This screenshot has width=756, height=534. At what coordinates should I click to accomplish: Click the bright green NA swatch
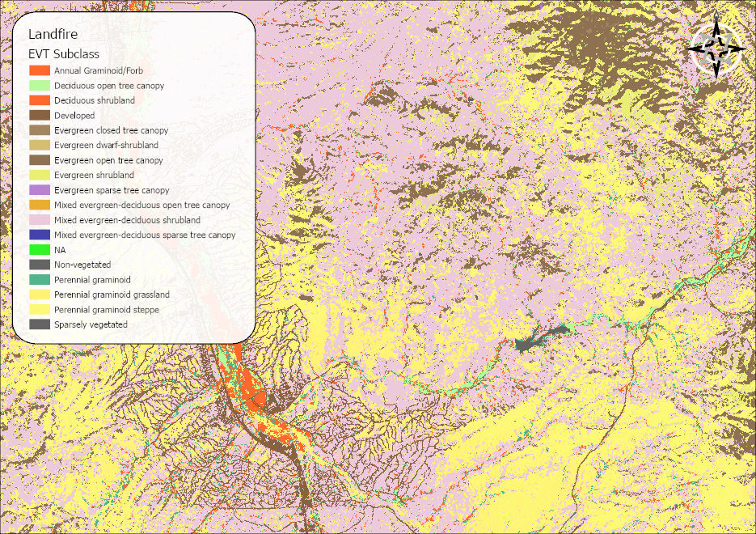click(40, 250)
